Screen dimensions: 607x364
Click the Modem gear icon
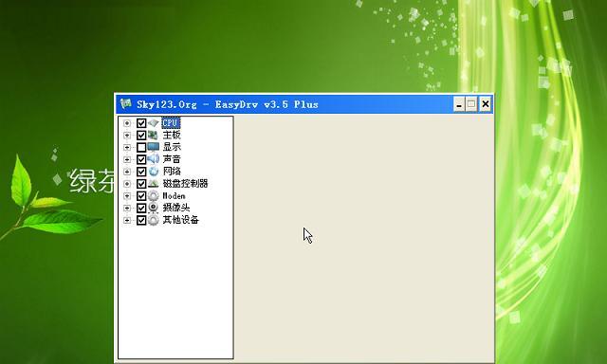point(154,195)
